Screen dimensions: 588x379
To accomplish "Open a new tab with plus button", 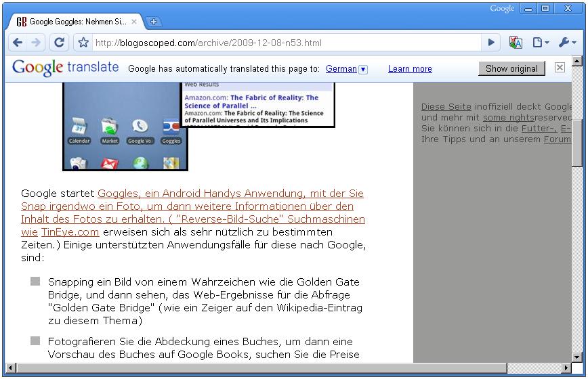I will point(153,22).
